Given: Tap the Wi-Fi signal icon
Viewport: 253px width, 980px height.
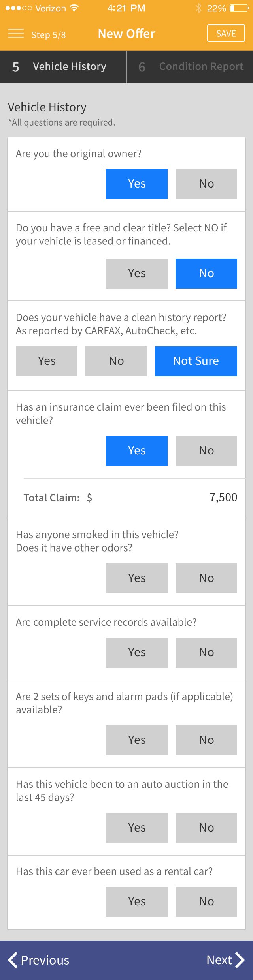Looking at the screenshot, I should click(74, 8).
